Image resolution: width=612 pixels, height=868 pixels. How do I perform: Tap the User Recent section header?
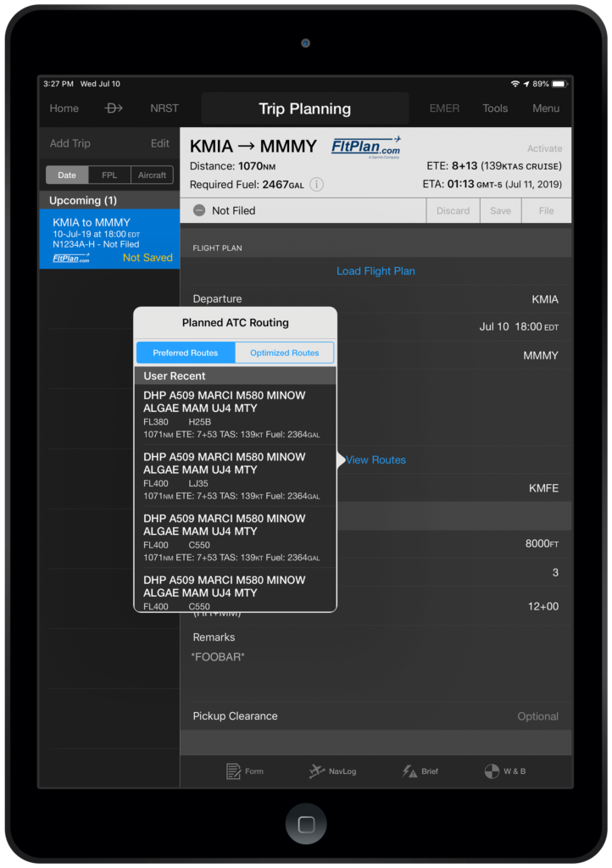(x=235, y=376)
